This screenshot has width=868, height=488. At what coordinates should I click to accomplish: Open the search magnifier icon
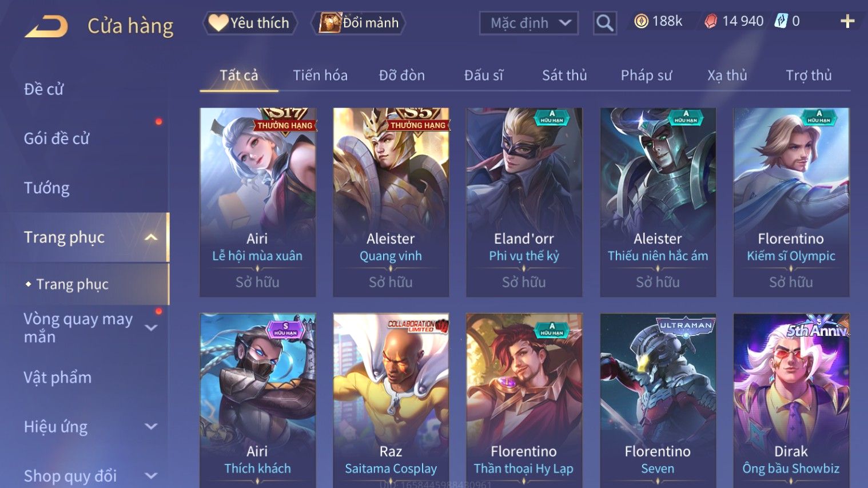click(x=604, y=23)
